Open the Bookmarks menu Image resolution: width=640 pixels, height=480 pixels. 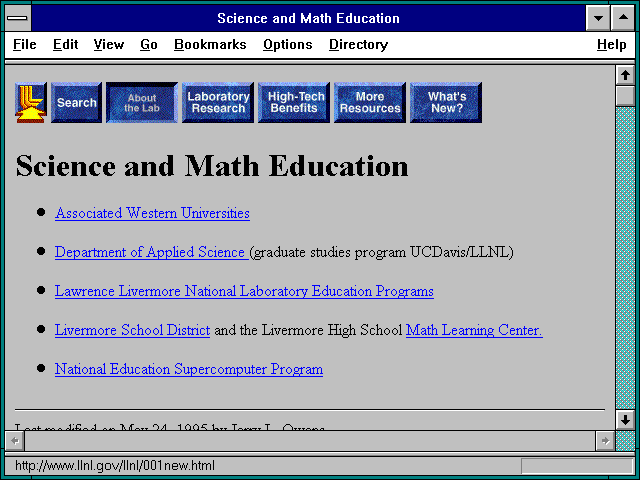(x=210, y=44)
